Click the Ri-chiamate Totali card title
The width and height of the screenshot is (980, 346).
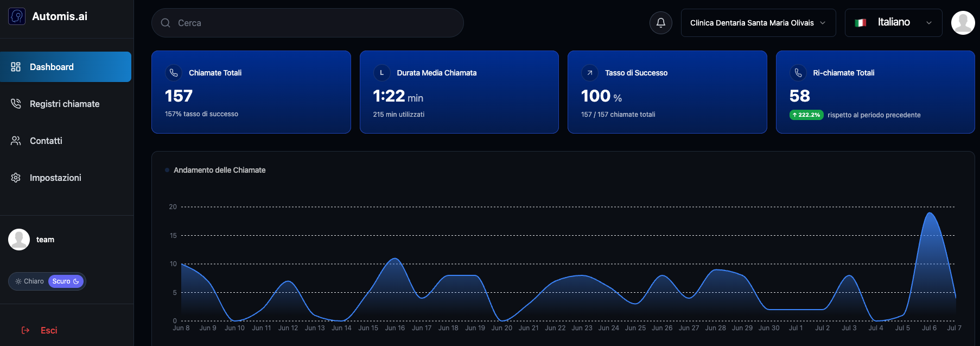point(844,73)
